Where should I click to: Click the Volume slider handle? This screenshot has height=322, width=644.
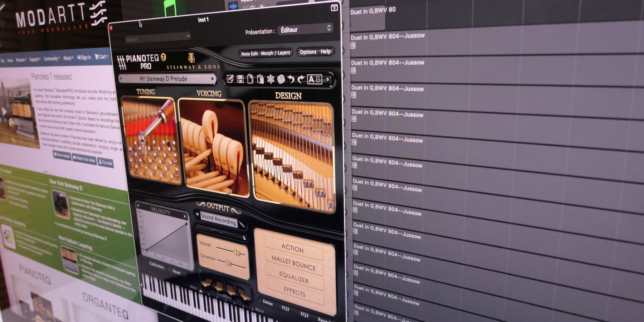click(x=236, y=253)
